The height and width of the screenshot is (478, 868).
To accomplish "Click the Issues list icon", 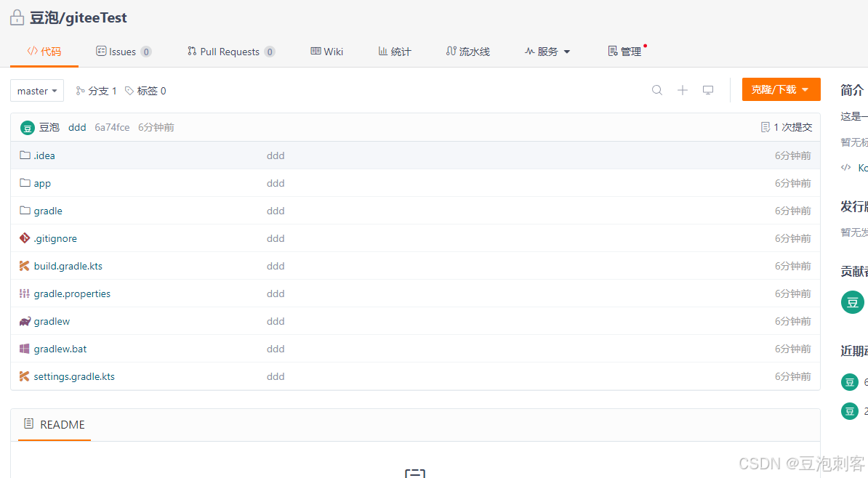I will point(101,51).
